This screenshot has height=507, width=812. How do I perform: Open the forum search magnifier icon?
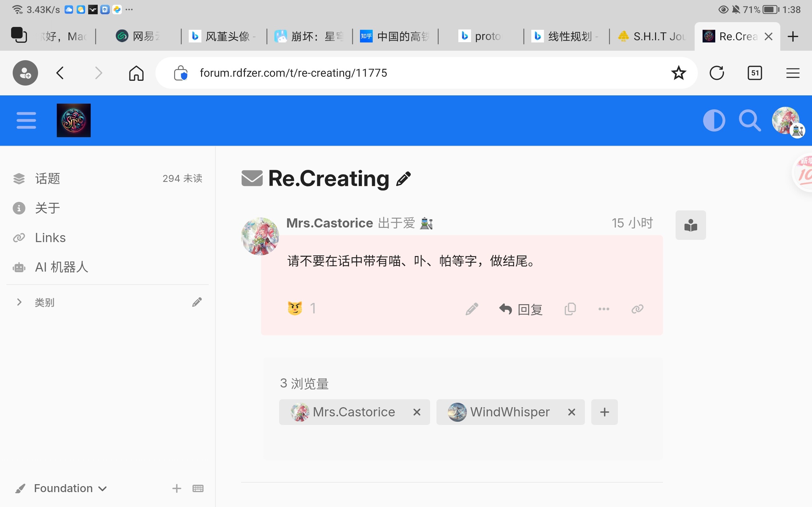pyautogui.click(x=750, y=120)
